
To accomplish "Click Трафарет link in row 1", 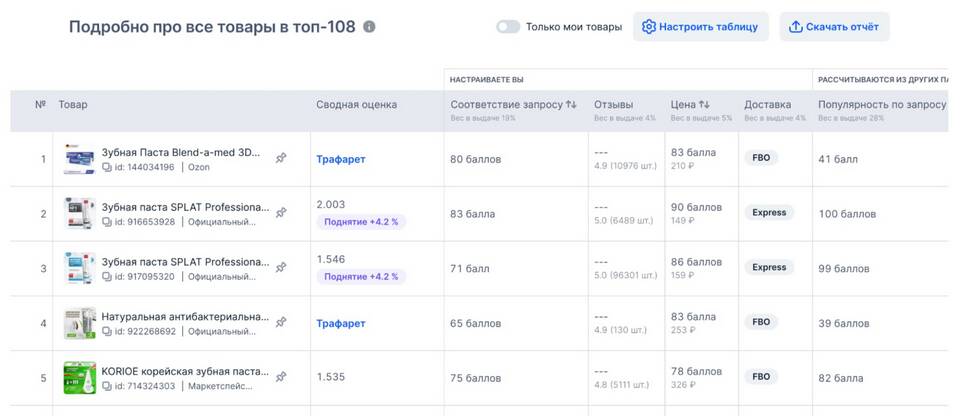I will click(341, 159).
